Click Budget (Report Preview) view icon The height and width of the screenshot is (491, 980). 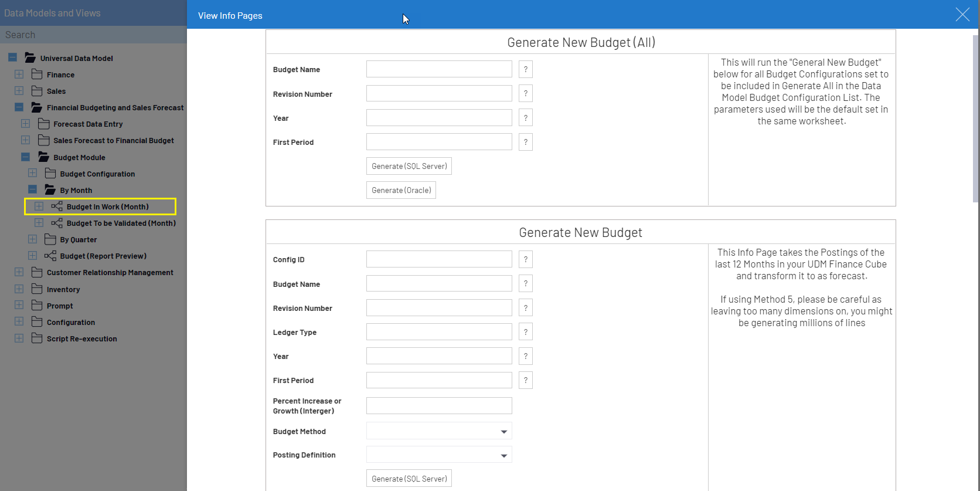point(50,256)
